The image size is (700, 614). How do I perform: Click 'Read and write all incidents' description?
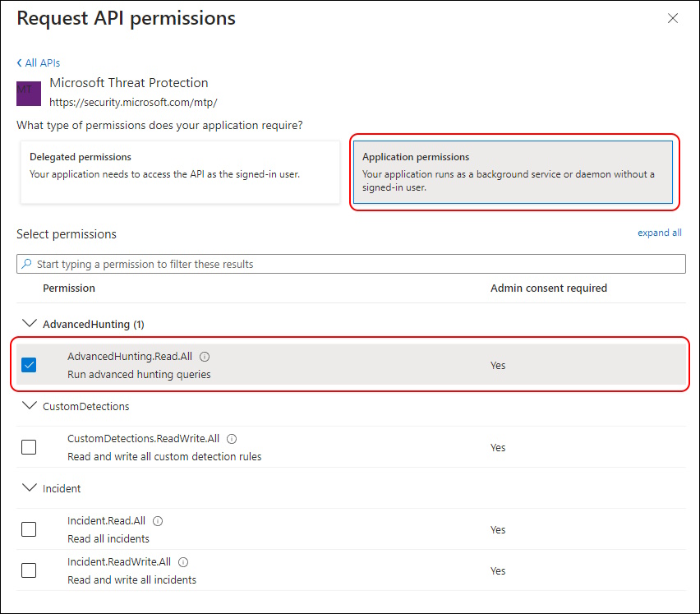tap(131, 579)
